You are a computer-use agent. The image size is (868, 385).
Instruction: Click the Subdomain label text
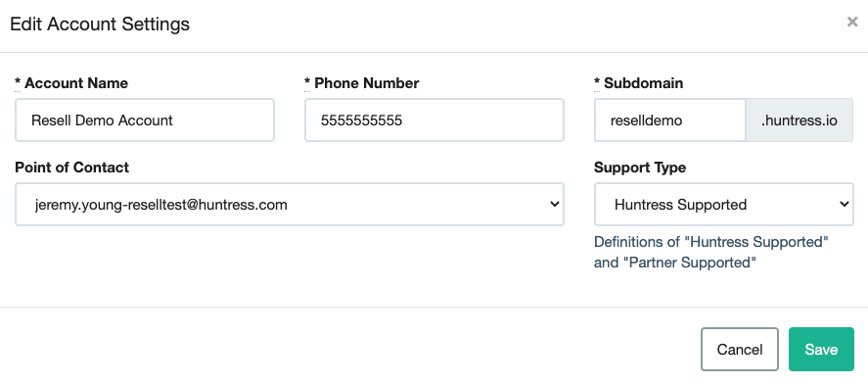pos(643,83)
